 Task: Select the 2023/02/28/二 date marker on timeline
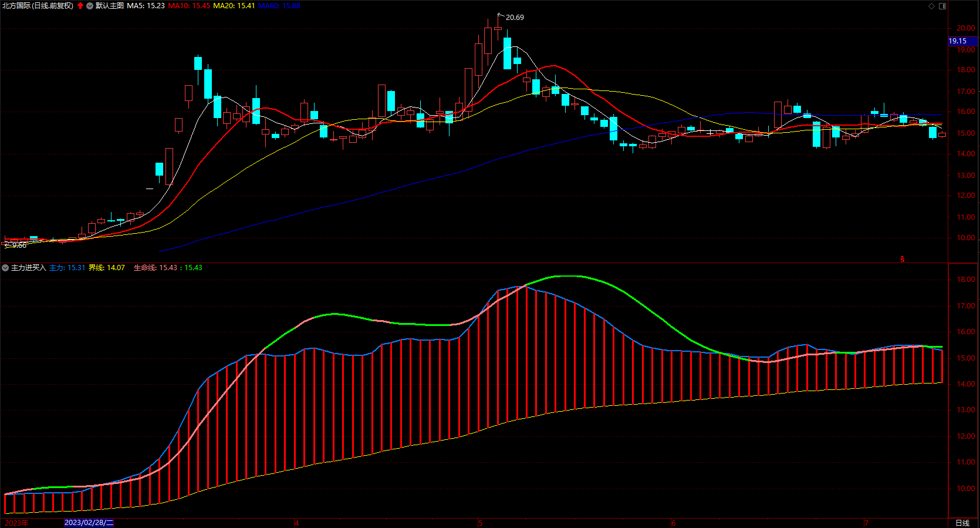tap(89, 523)
